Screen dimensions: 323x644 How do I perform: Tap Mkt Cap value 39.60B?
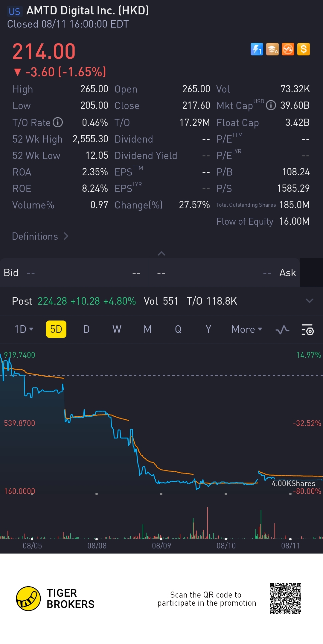pos(295,105)
